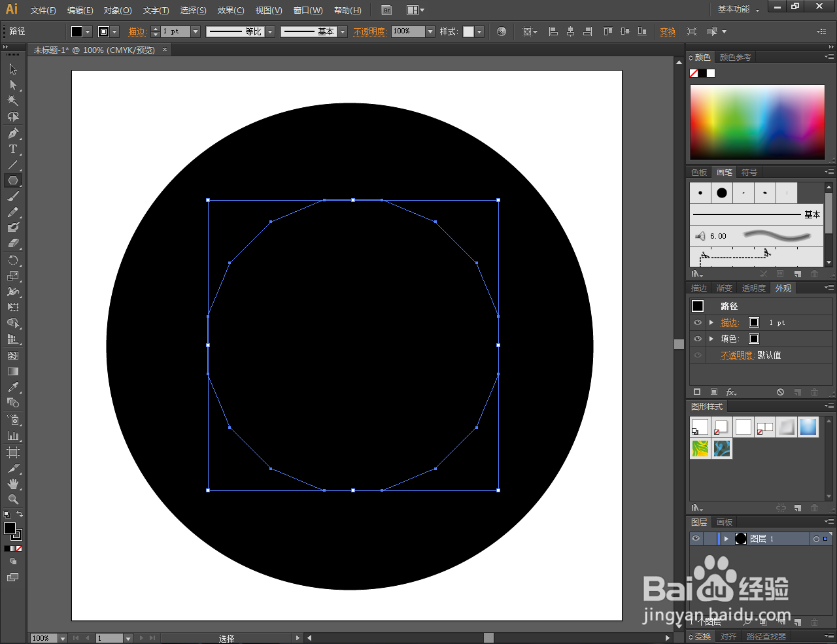Click the fx add effect icon
Screen dimensions: 837x644
tap(731, 392)
